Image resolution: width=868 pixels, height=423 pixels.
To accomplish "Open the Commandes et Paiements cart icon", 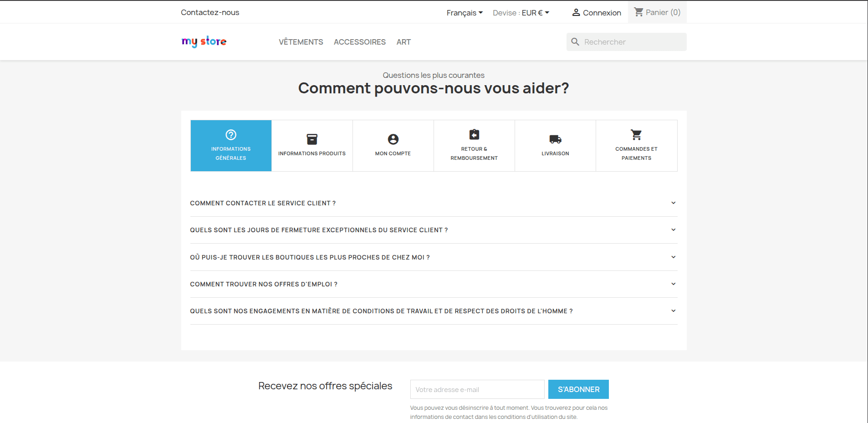I will tap(636, 134).
